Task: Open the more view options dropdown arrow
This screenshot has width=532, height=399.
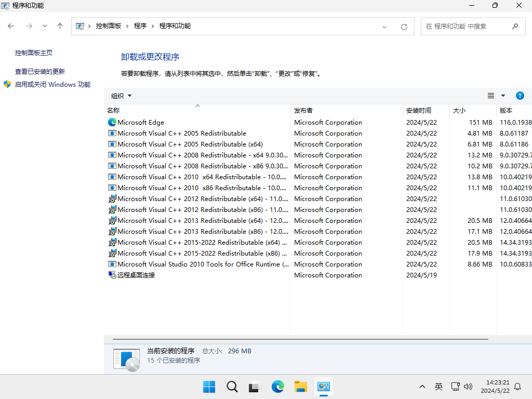Action: pos(503,96)
